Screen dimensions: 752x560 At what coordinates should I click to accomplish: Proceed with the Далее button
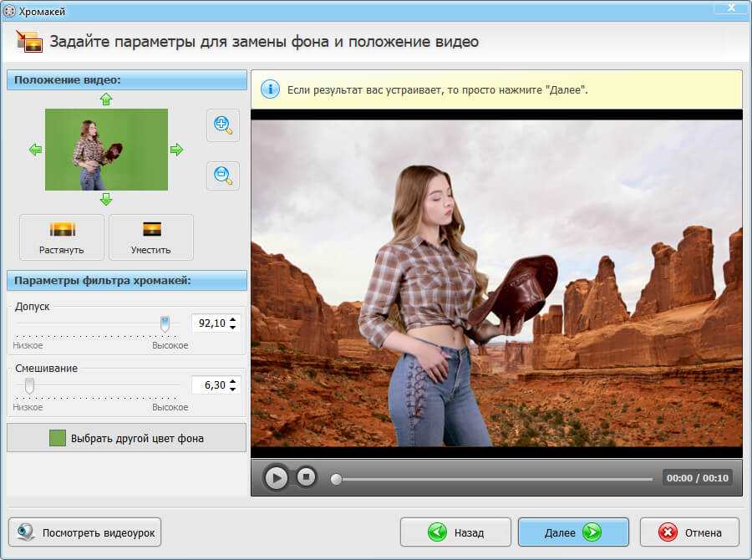pyautogui.click(x=573, y=532)
